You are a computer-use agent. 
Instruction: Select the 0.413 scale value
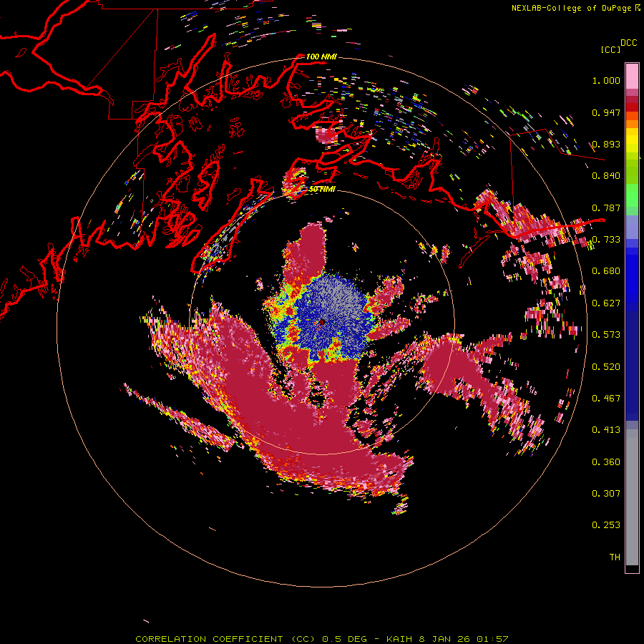tap(606, 430)
